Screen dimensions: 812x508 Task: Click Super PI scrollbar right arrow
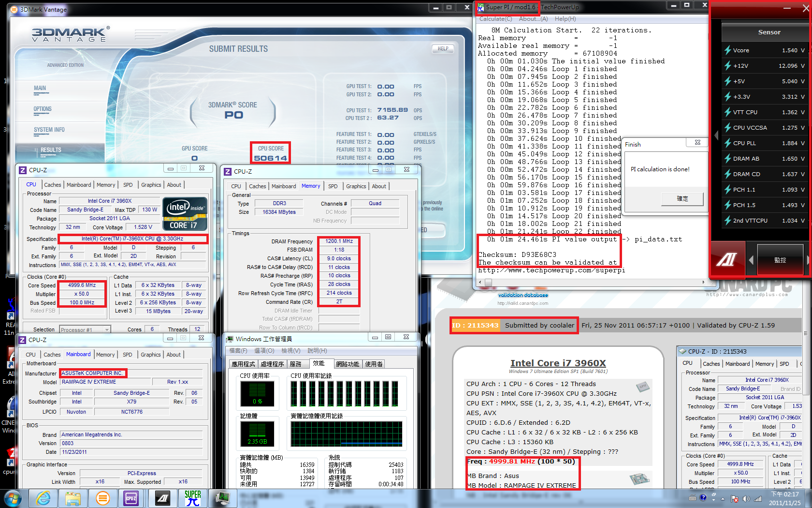[x=703, y=283]
